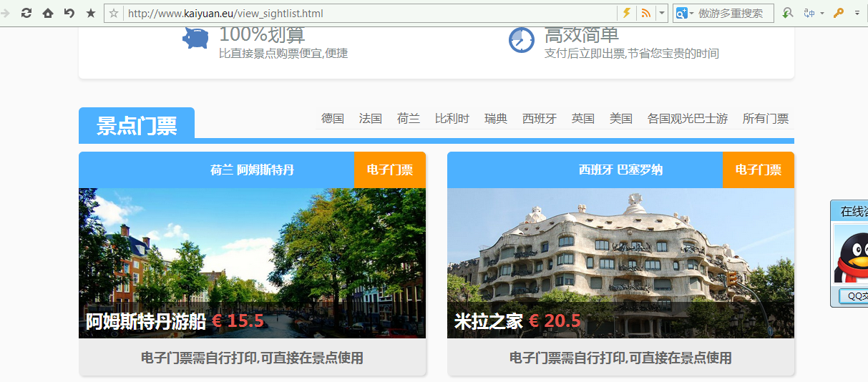
Task: Click the QQ penguin online chat icon
Action: coord(852,255)
